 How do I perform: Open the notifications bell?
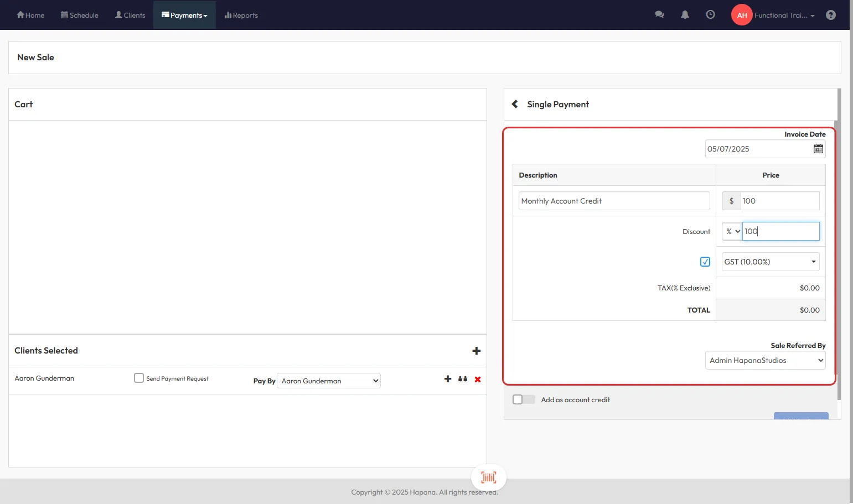point(685,15)
